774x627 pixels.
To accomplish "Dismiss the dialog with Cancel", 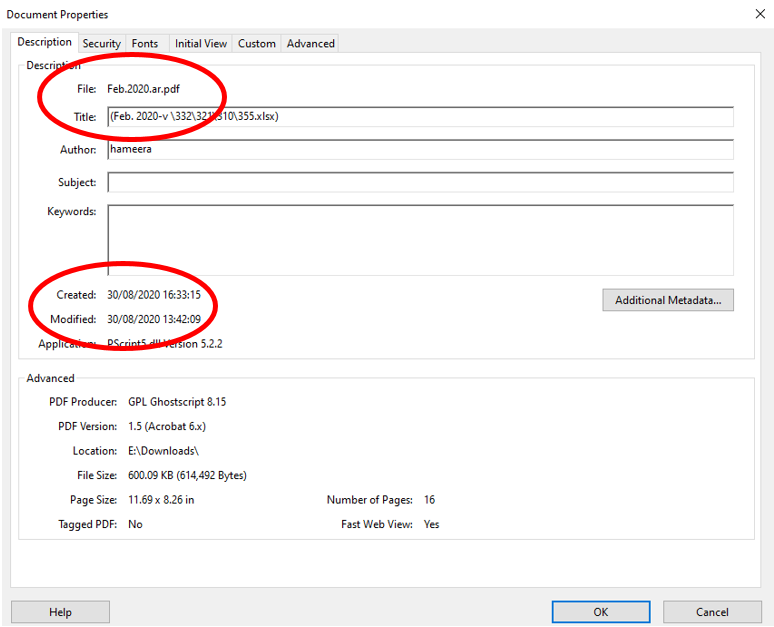I will (x=712, y=612).
